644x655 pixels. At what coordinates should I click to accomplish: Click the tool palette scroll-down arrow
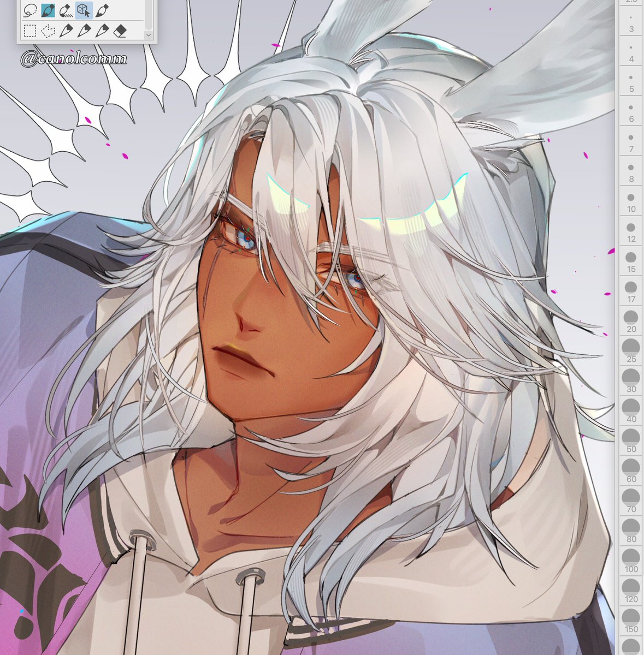click(x=148, y=34)
